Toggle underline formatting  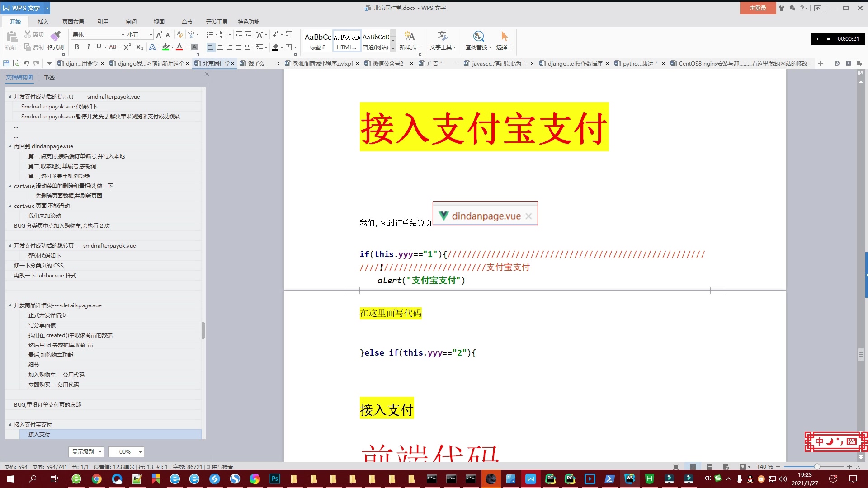click(99, 47)
